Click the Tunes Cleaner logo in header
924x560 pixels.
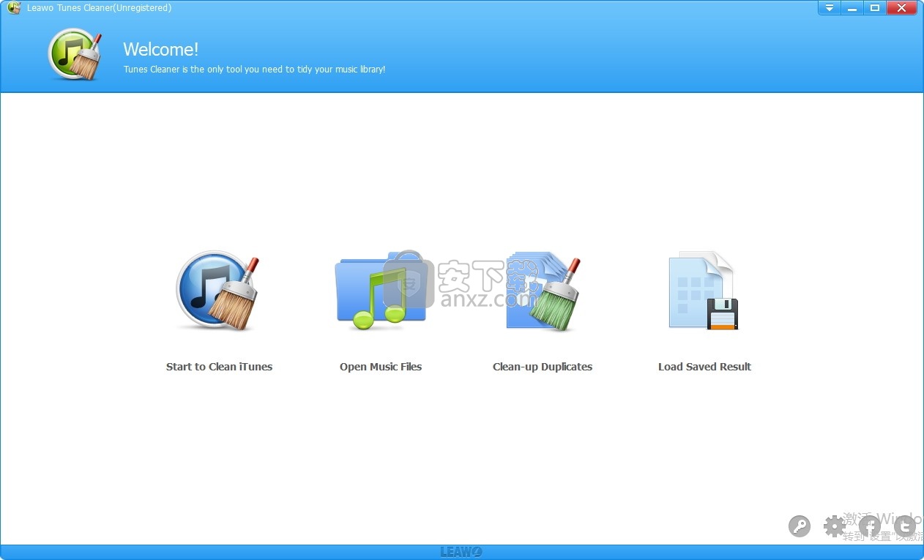[x=75, y=54]
